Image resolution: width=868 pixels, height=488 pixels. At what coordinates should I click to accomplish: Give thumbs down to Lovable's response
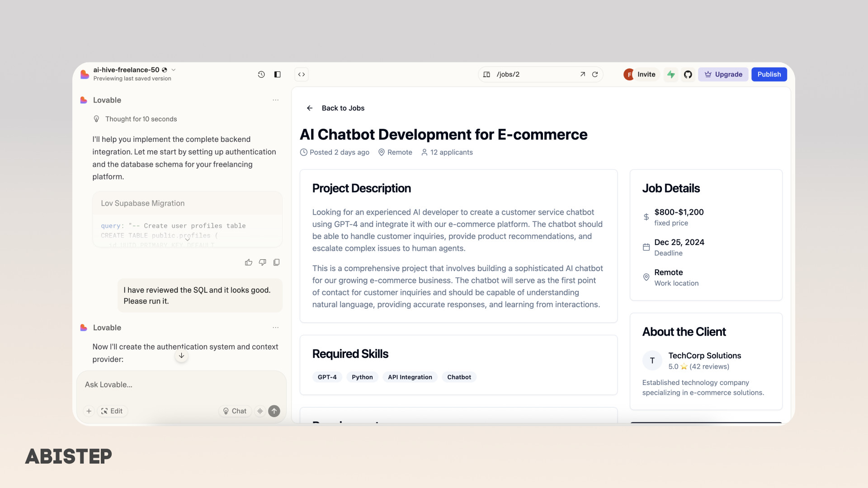263,263
